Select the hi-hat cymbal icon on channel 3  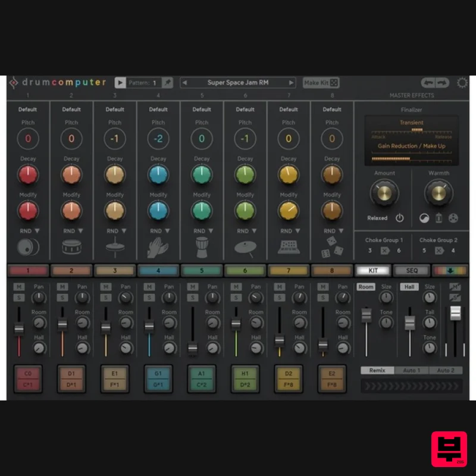point(115,246)
